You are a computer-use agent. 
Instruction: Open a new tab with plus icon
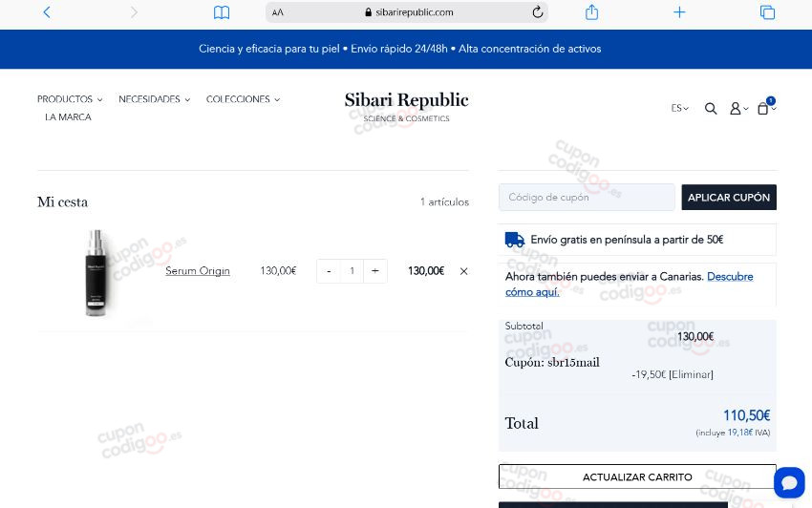[x=679, y=11]
